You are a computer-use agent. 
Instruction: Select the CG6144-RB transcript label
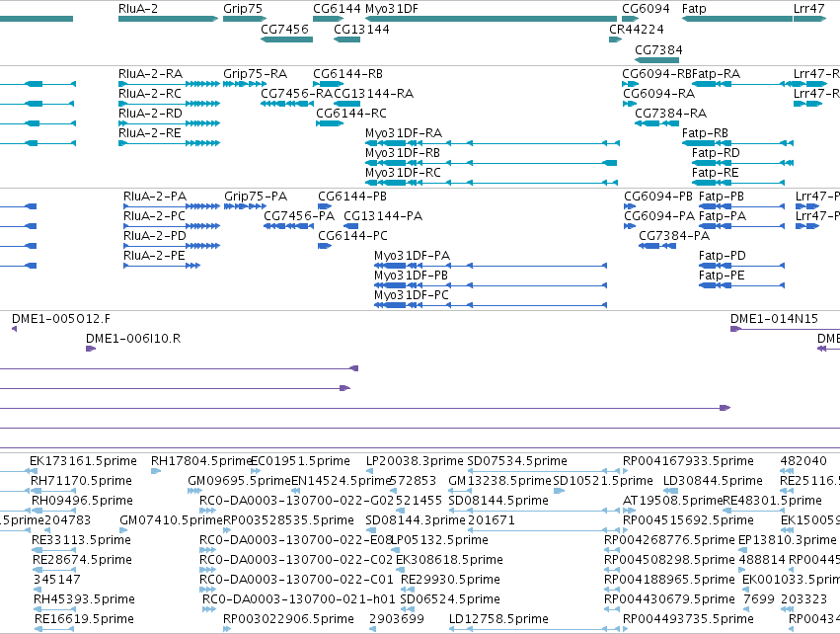(347, 74)
